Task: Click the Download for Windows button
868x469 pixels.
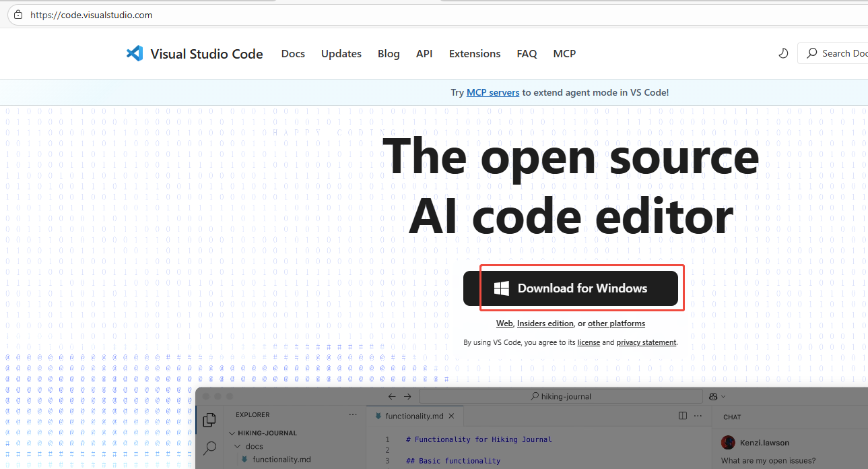Action: [x=570, y=288]
